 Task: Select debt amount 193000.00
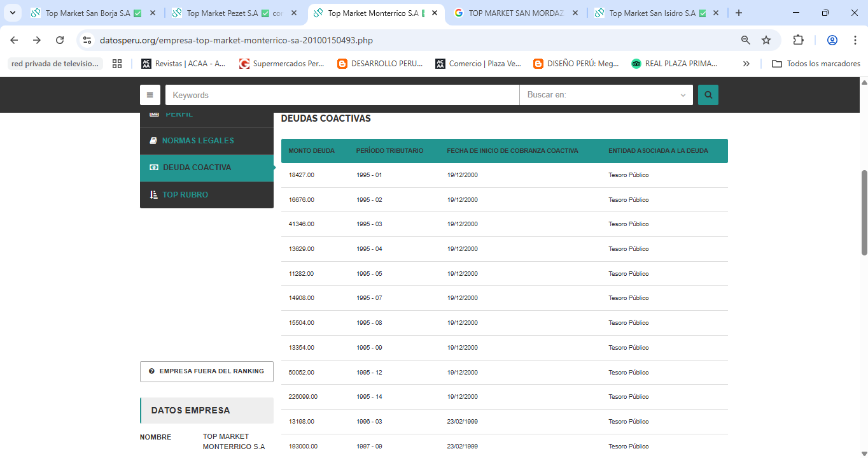click(x=303, y=447)
